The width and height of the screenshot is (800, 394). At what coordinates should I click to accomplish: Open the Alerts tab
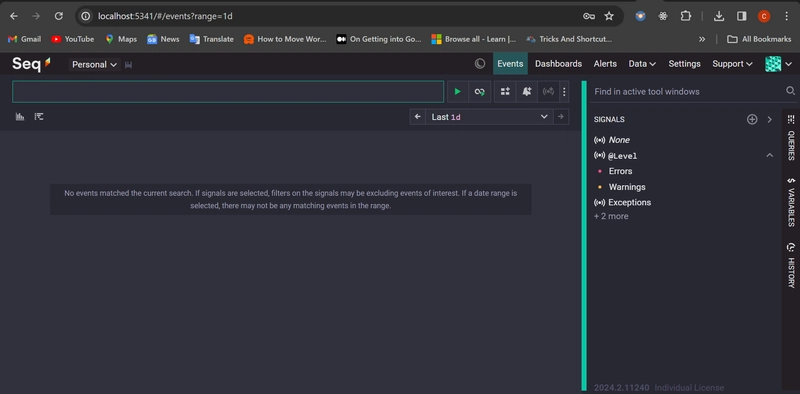click(x=605, y=64)
